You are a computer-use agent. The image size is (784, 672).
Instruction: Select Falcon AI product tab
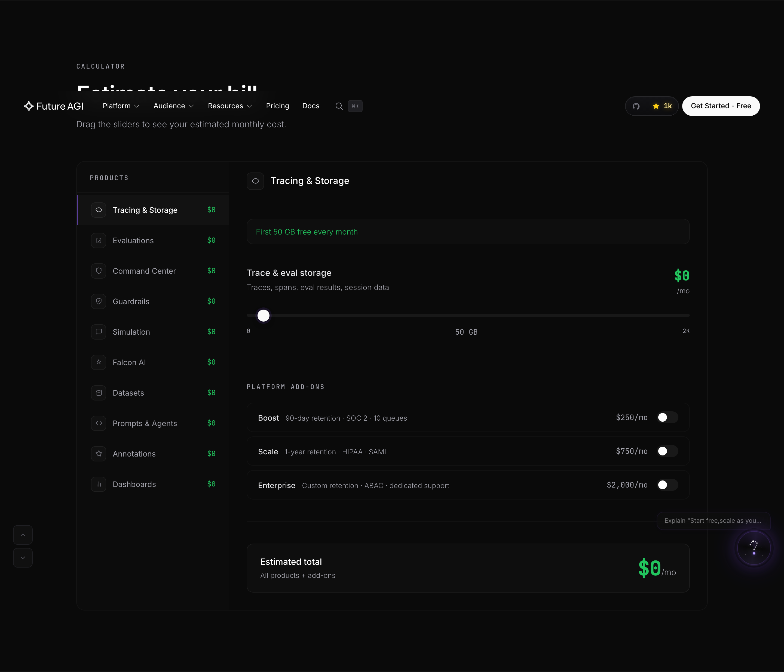(x=153, y=362)
